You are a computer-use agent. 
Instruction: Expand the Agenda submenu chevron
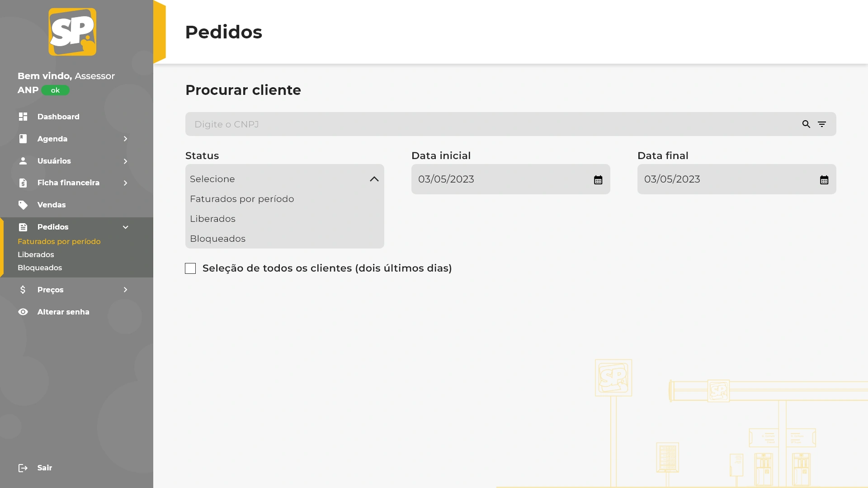[125, 139]
